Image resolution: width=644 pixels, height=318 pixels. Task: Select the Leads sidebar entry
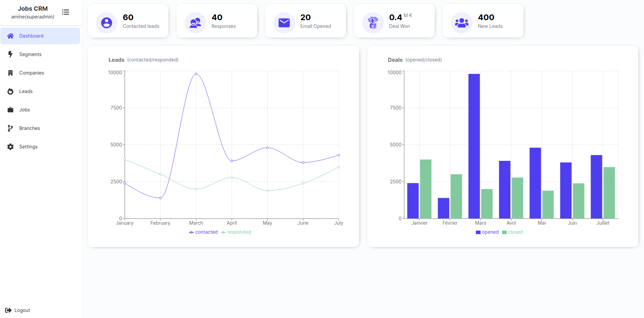pyautogui.click(x=26, y=91)
